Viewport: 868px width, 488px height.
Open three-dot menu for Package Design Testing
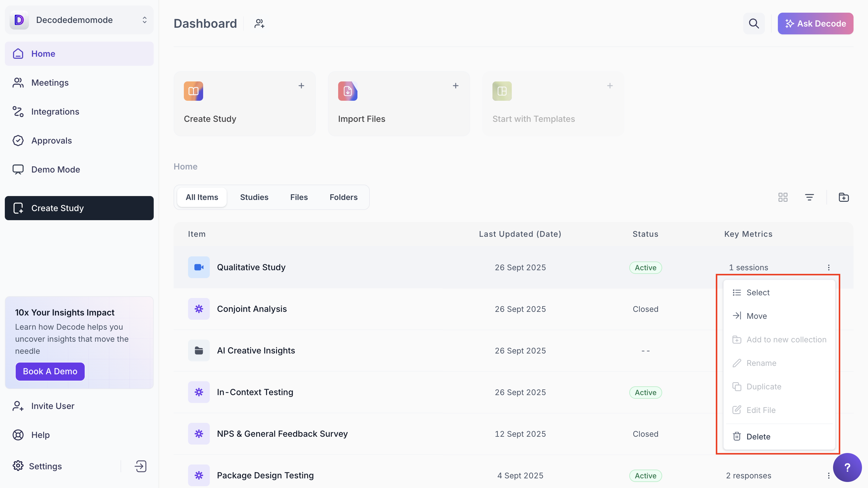tap(829, 476)
